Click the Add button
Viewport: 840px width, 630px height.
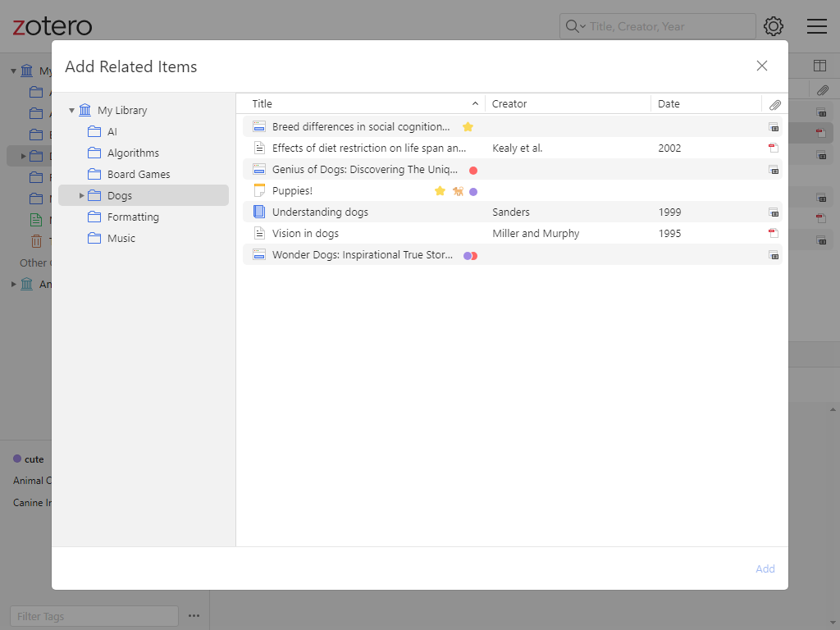click(x=765, y=568)
